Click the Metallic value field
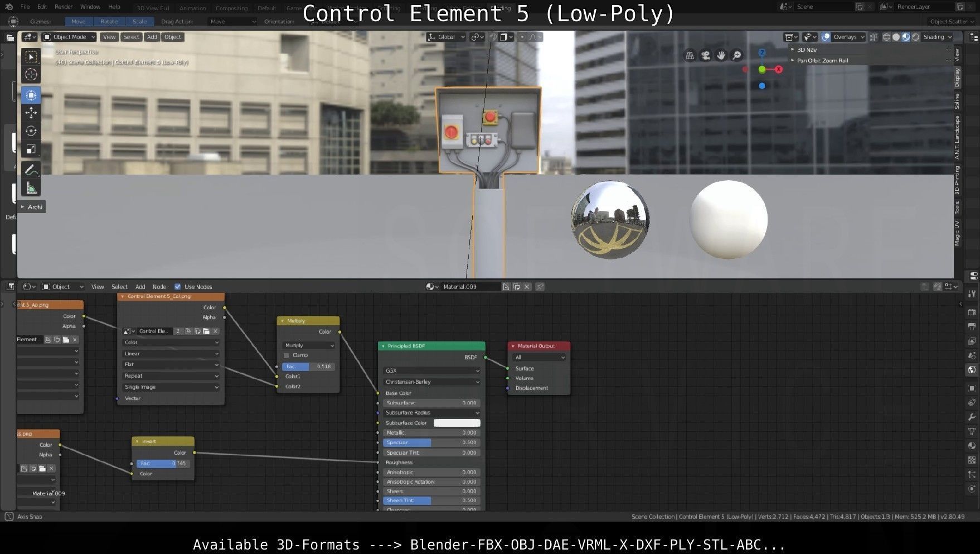980x554 pixels. (x=431, y=433)
